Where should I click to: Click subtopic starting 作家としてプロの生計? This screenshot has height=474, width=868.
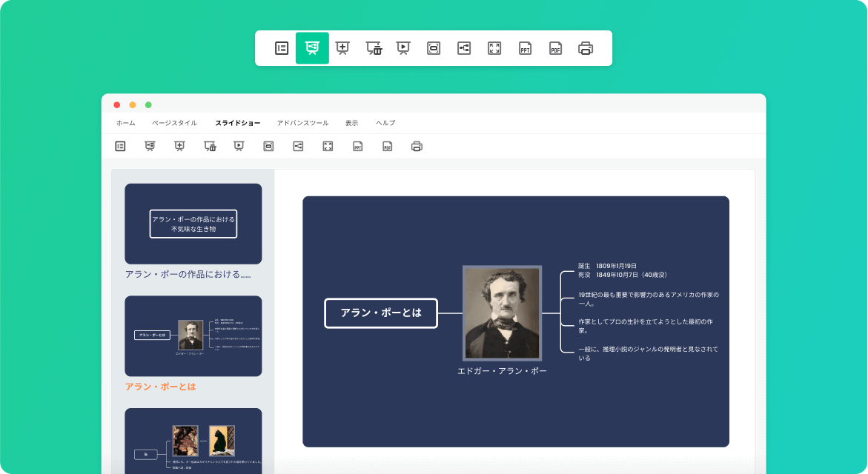646,326
